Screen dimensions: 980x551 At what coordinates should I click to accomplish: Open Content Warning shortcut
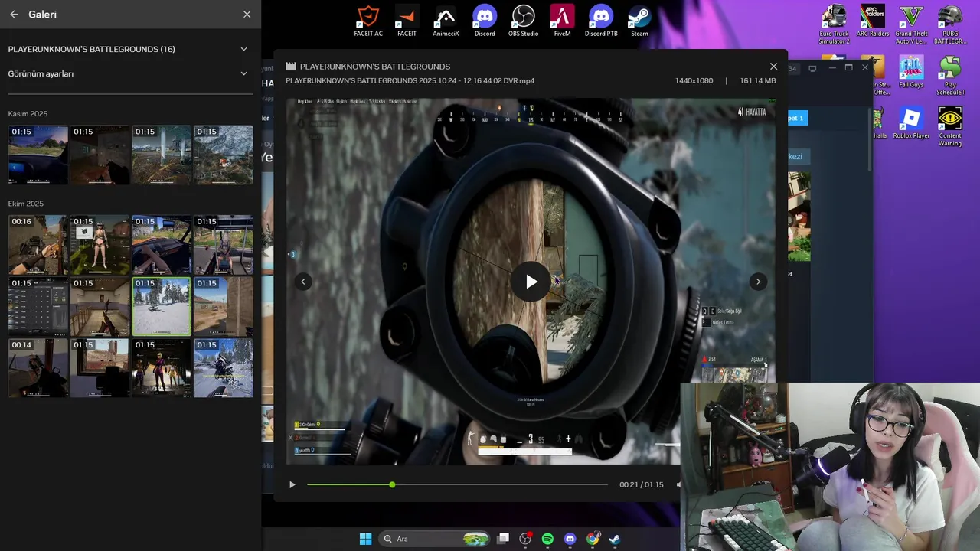coord(950,127)
